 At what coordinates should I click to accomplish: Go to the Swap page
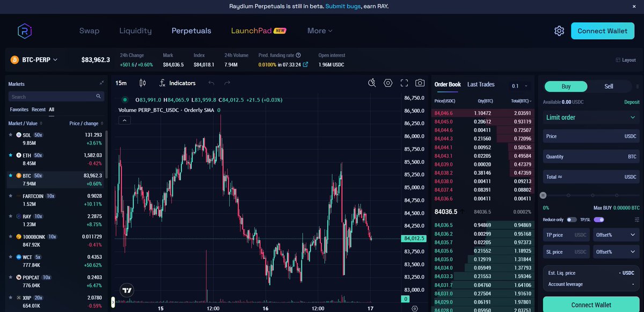point(89,31)
